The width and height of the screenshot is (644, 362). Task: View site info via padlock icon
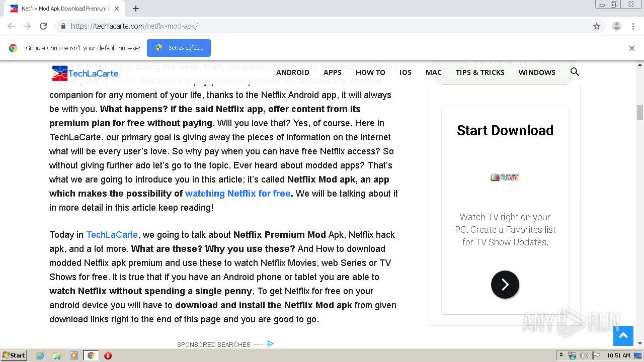click(63, 26)
